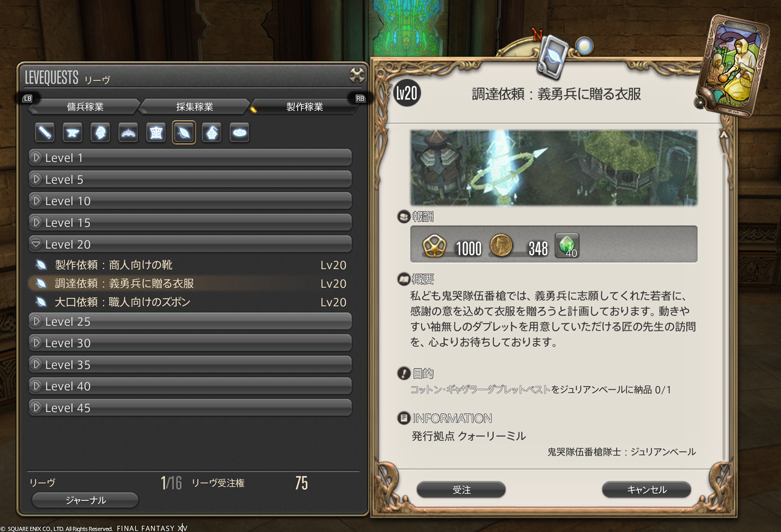Click the green crystal reward item icon
Image resolution: width=781 pixels, height=532 pixels.
567,246
